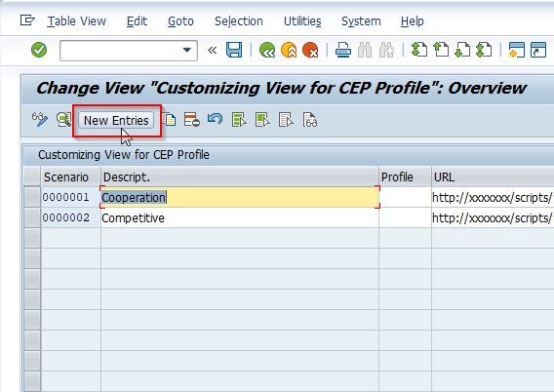
Task: Click the URL field in Competitive row
Action: point(493,217)
